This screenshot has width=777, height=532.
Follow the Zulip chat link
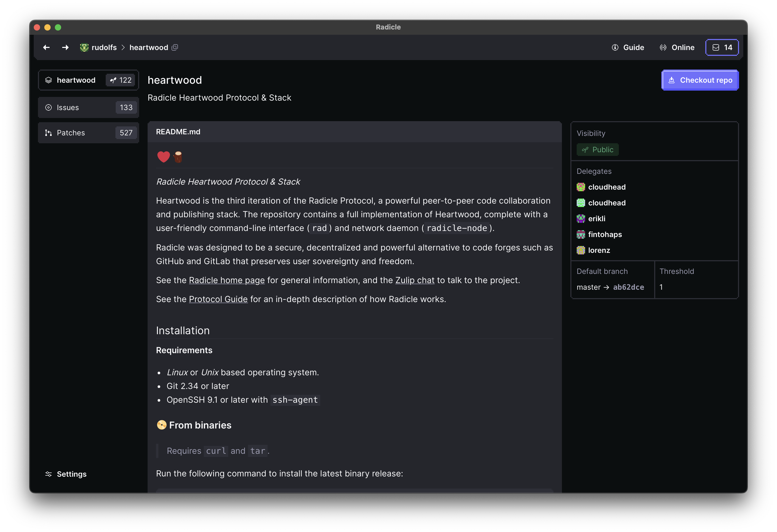(x=415, y=280)
